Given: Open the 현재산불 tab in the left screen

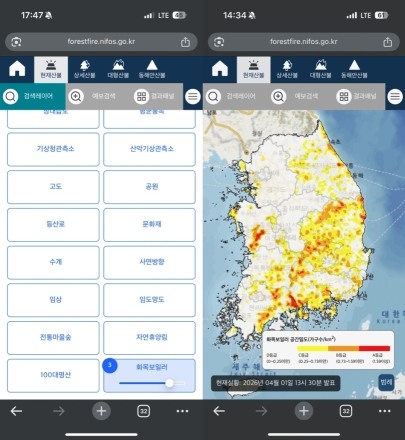Looking at the screenshot, I should point(51,70).
